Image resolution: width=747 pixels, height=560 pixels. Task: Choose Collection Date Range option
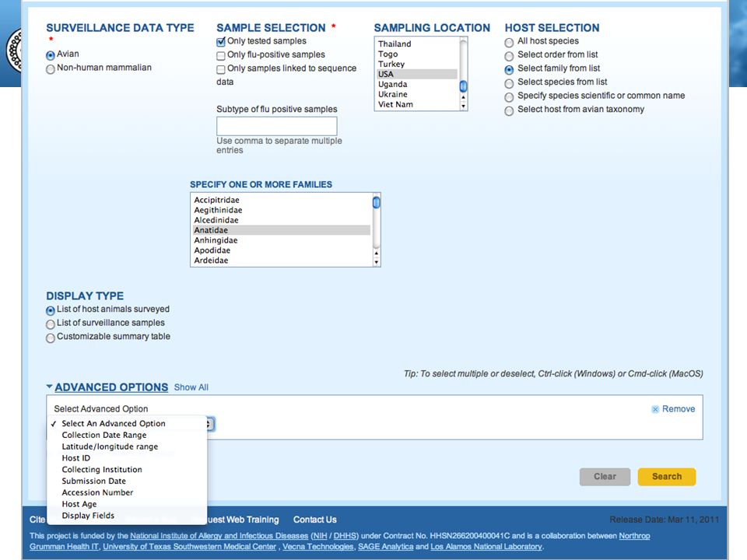tap(127, 435)
